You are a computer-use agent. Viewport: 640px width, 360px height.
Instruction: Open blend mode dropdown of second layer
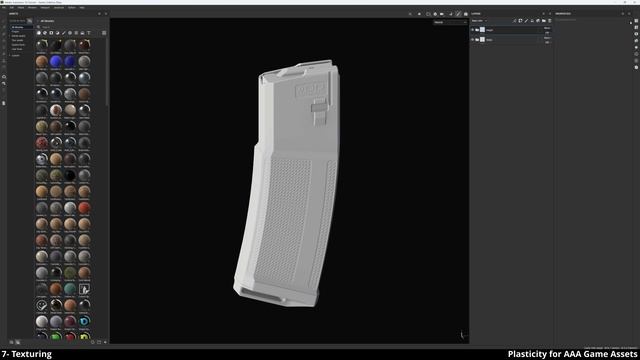(547, 38)
